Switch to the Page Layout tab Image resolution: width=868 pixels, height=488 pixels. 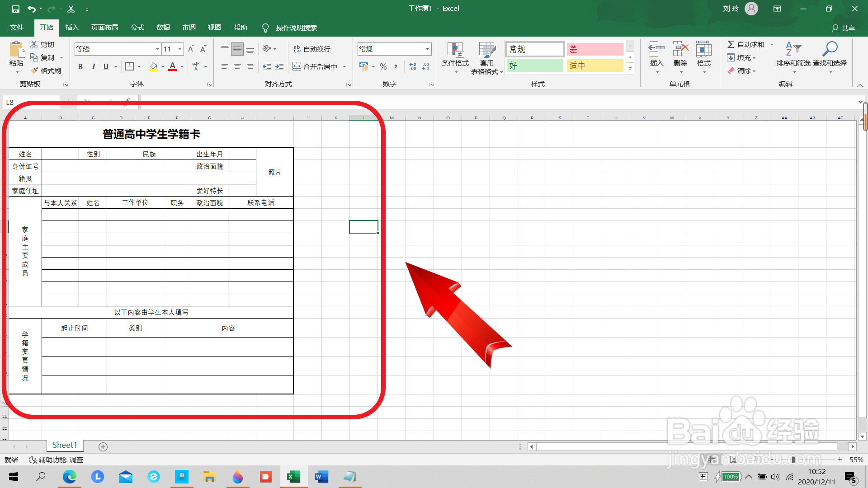click(x=104, y=28)
